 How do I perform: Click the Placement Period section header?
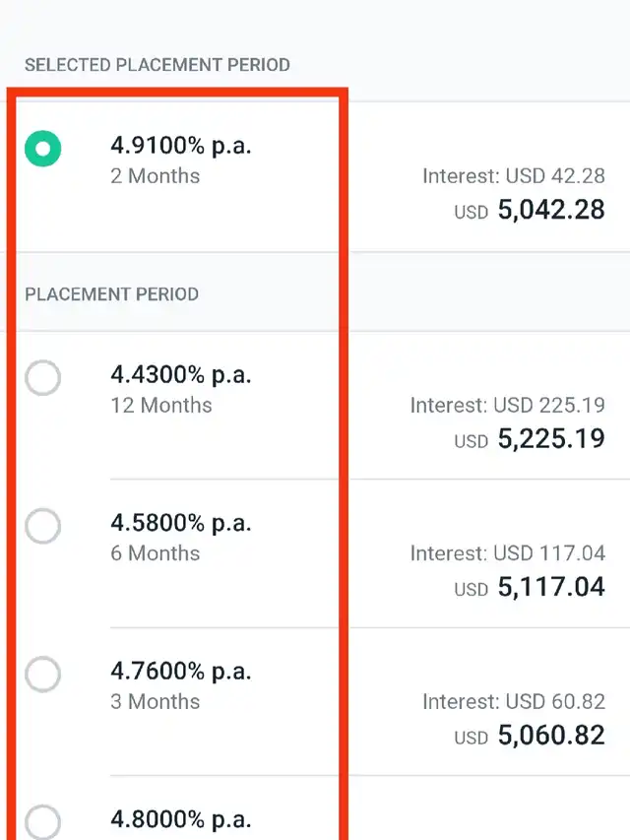coord(111,294)
